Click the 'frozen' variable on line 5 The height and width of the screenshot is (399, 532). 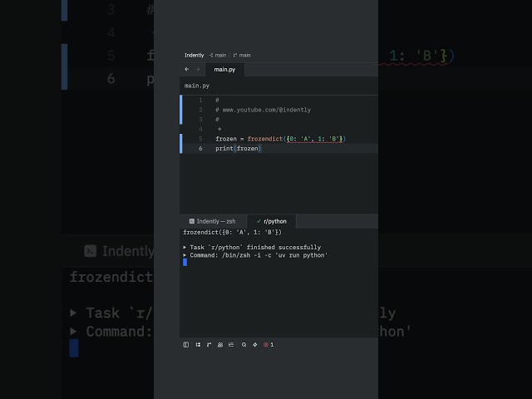pyautogui.click(x=226, y=139)
